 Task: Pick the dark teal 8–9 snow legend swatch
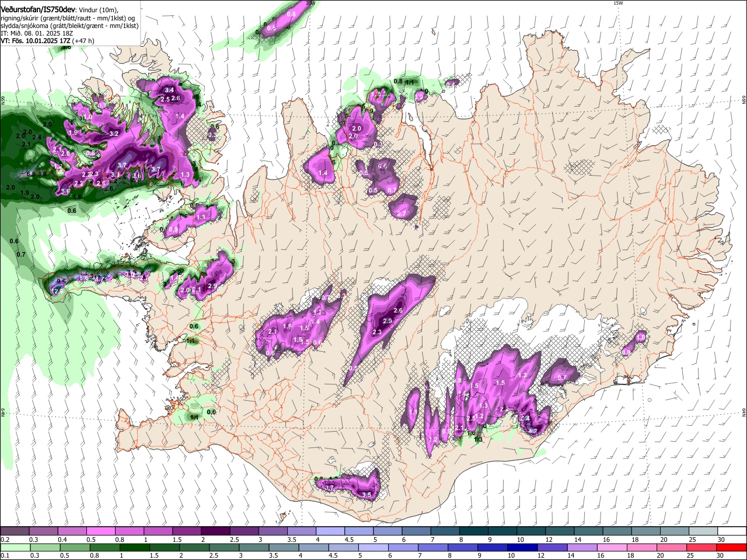click(474, 531)
